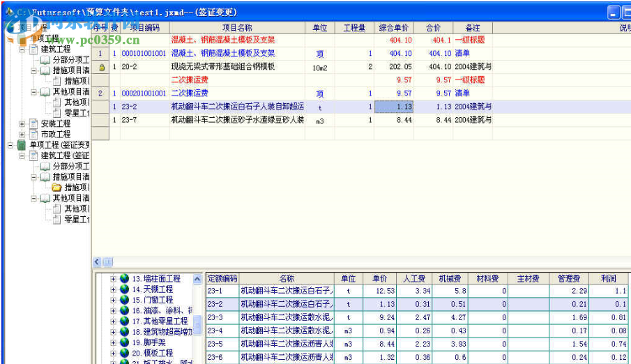Click the 10m2 unit cell

pyautogui.click(x=320, y=68)
